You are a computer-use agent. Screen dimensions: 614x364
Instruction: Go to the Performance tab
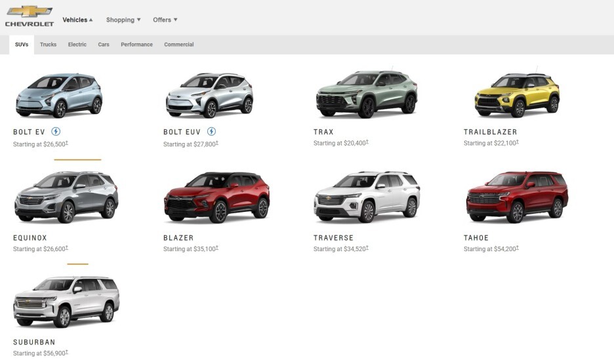coord(136,45)
